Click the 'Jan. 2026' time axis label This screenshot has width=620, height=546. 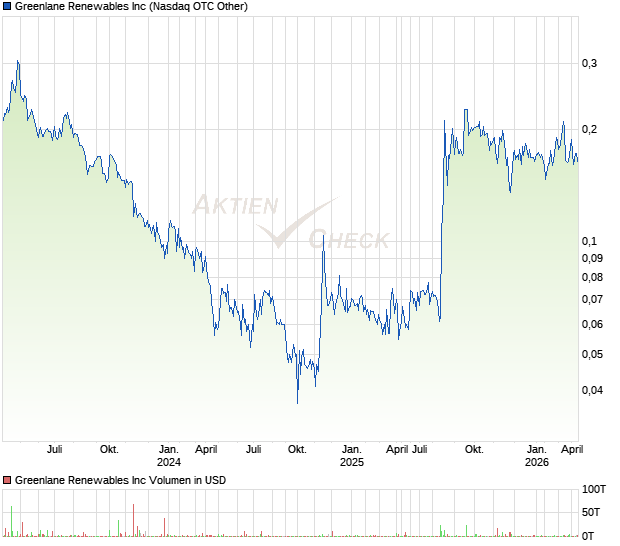point(537,456)
